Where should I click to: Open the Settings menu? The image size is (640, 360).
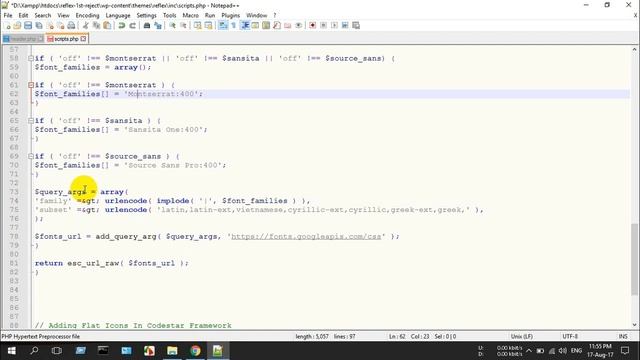[x=147, y=15]
